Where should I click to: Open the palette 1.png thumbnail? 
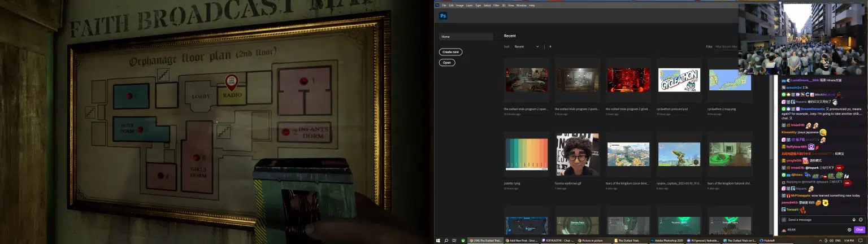coord(527,154)
